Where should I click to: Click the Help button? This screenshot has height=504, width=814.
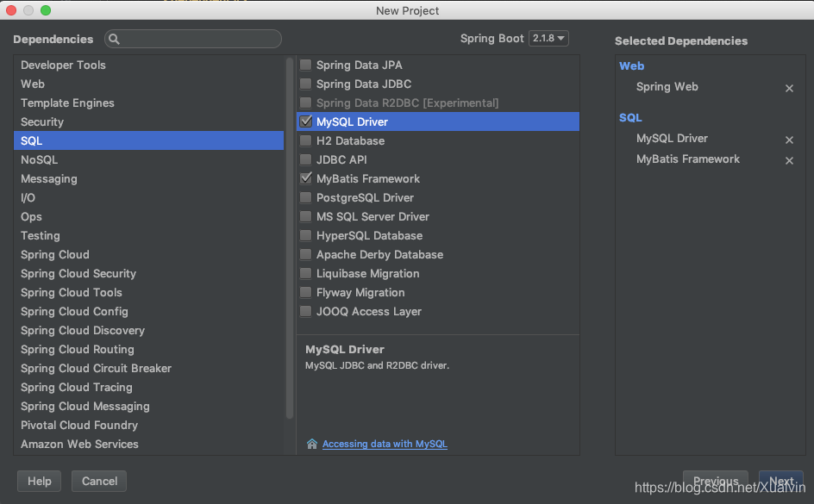tap(40, 482)
